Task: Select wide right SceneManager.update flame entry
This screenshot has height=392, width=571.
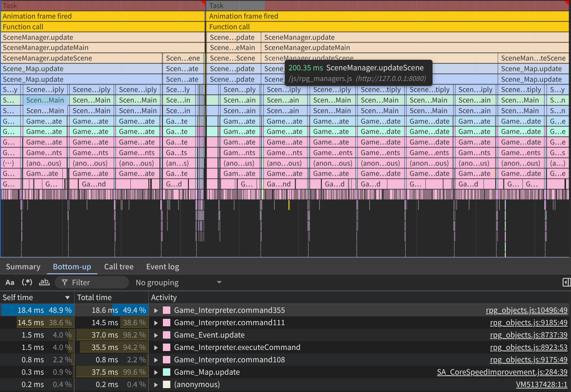Action: pyautogui.click(x=416, y=37)
